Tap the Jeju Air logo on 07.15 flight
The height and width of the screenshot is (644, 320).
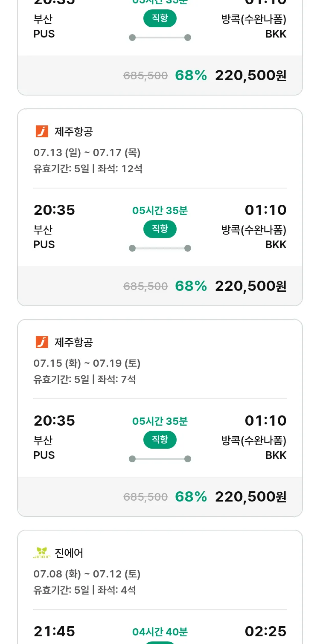tap(42, 342)
